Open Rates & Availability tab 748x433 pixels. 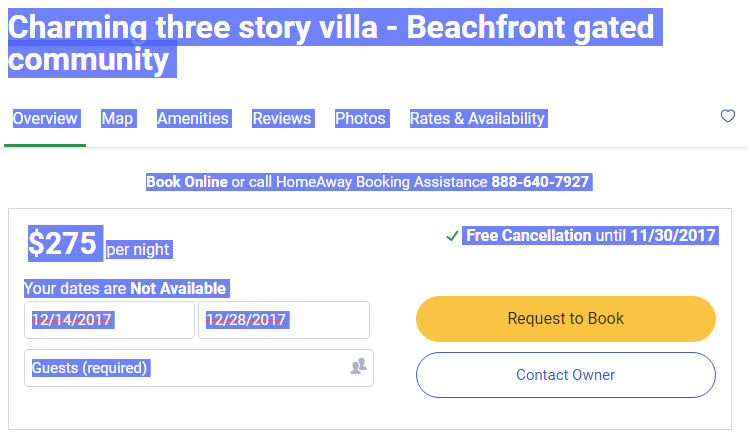(x=478, y=118)
